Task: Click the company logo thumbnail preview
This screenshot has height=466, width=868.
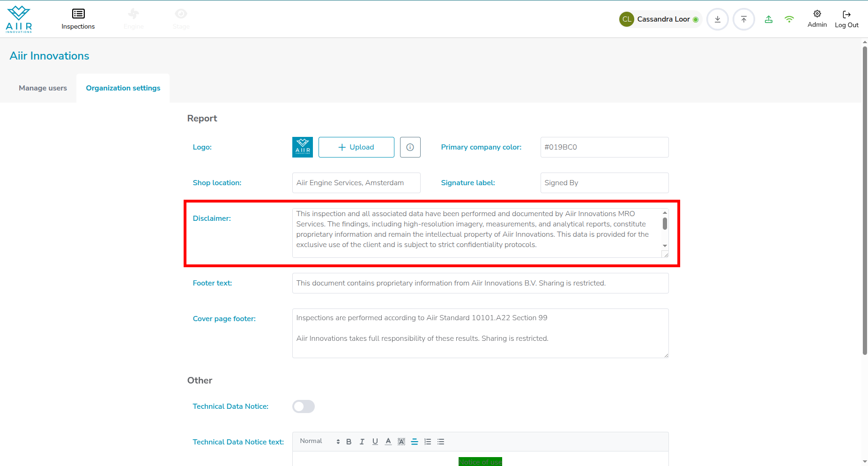Action: [303, 147]
